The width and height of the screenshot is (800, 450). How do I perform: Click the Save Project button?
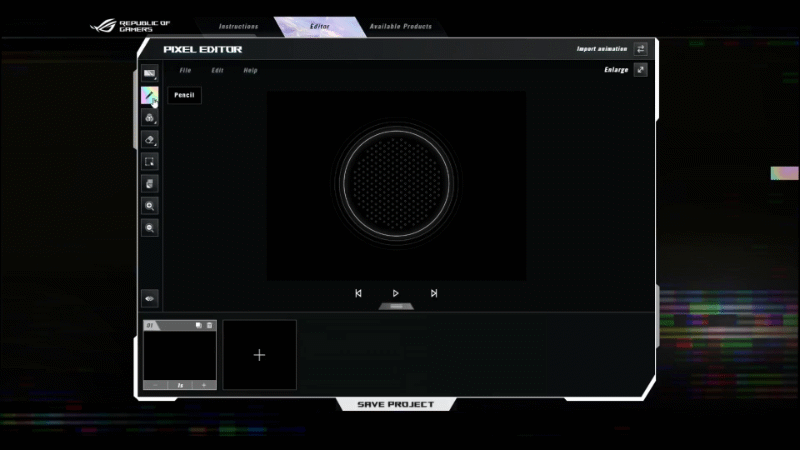[x=396, y=405]
